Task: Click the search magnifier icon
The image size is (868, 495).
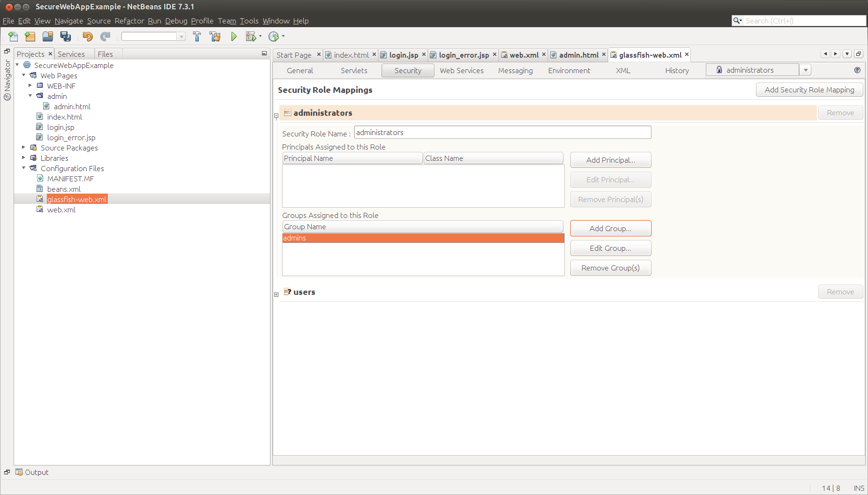Action: (737, 21)
